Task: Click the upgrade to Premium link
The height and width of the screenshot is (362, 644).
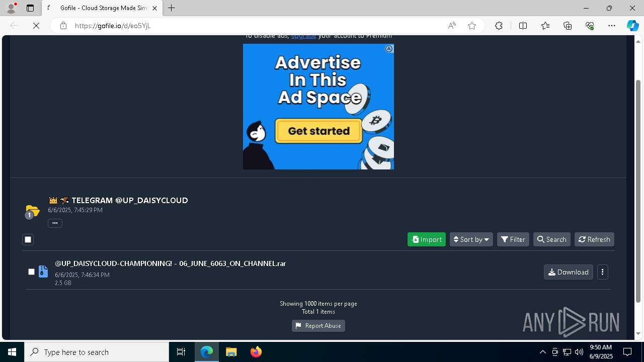Action: click(x=303, y=36)
